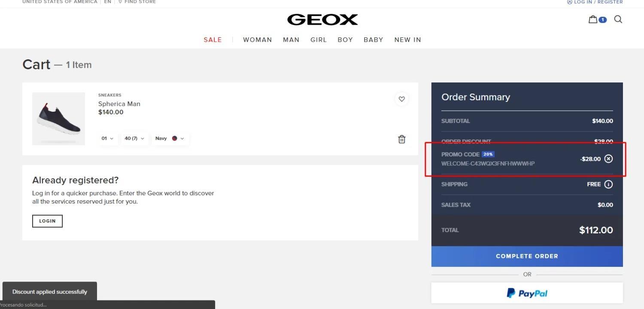Open the BOY menu

click(x=345, y=40)
